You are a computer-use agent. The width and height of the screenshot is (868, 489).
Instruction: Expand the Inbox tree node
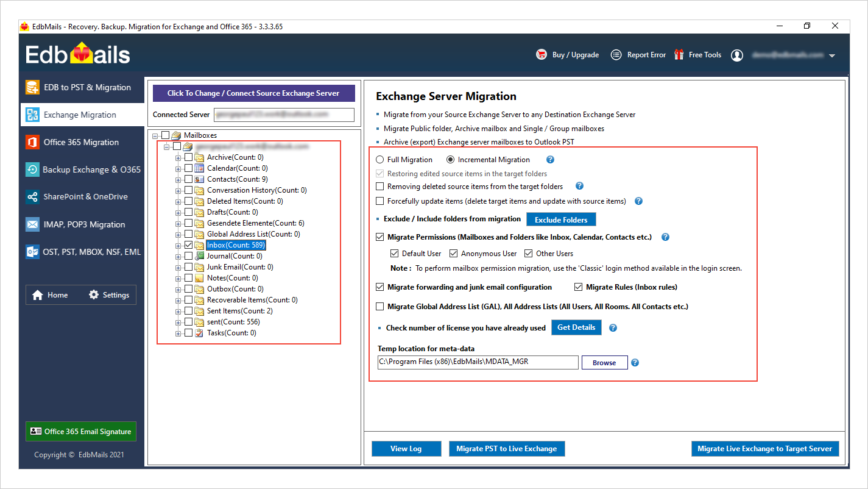tap(178, 245)
